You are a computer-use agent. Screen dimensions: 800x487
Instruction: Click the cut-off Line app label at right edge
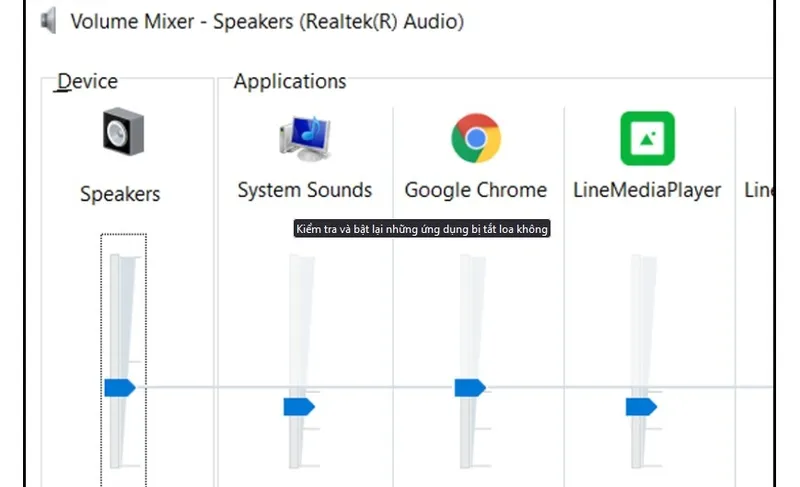coord(758,190)
